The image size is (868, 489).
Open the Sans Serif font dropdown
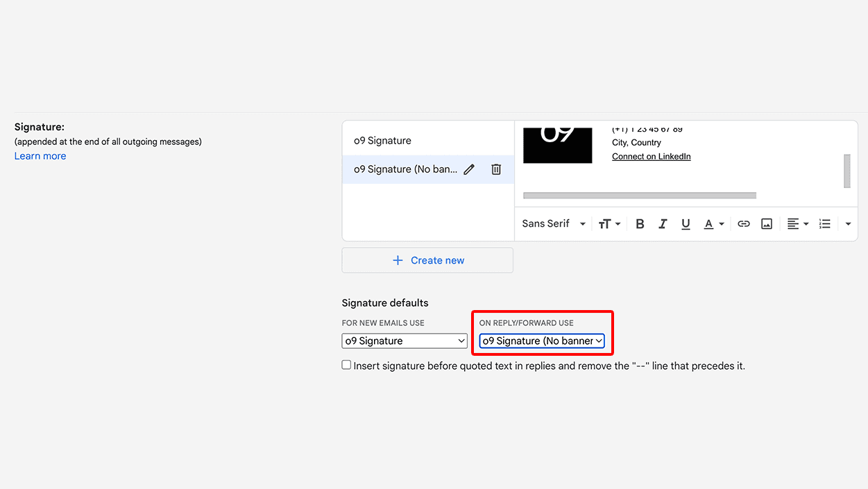[x=554, y=223]
